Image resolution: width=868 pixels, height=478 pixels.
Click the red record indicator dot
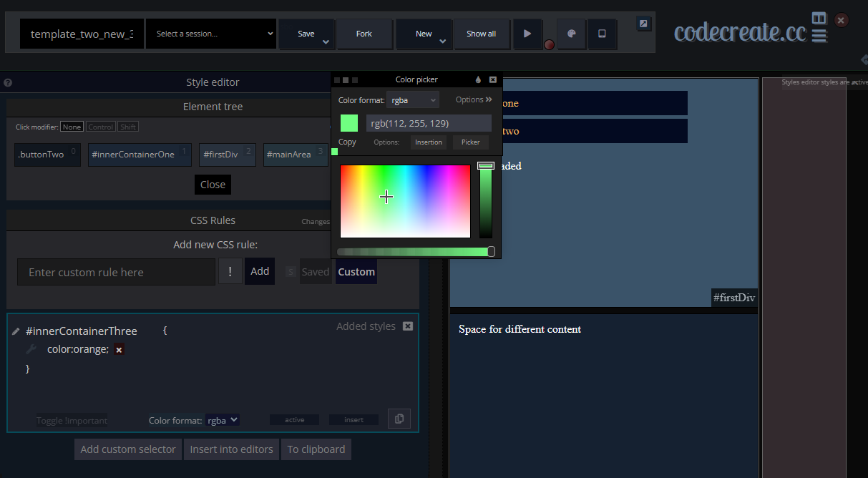point(549,44)
